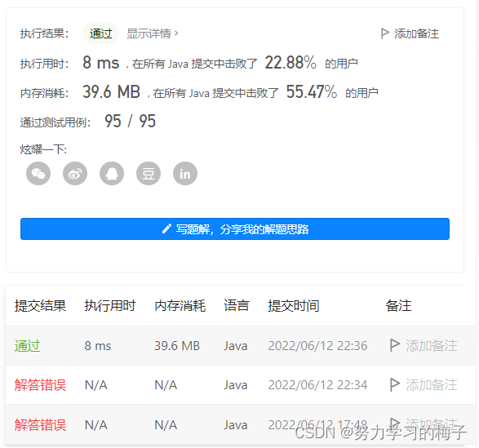Share result via LinkedIn icon

[x=184, y=174]
